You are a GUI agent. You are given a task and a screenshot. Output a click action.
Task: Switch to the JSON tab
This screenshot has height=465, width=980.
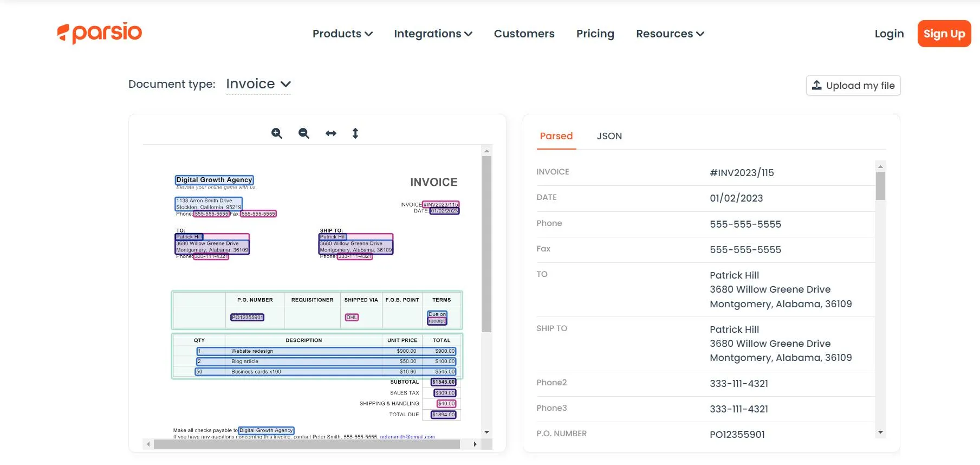609,136
